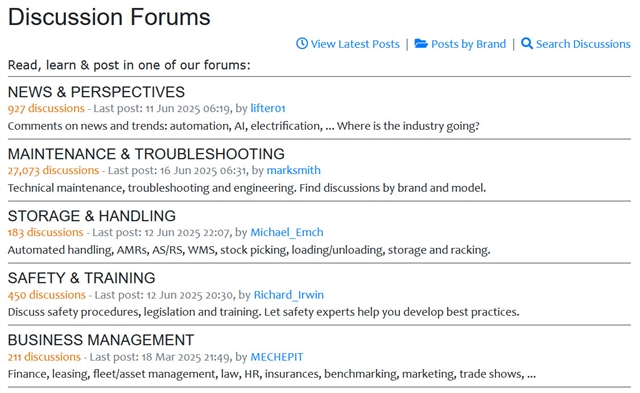Screen dimensions: 640x393
Task: Click the 183 discussions count
Action: pos(45,232)
